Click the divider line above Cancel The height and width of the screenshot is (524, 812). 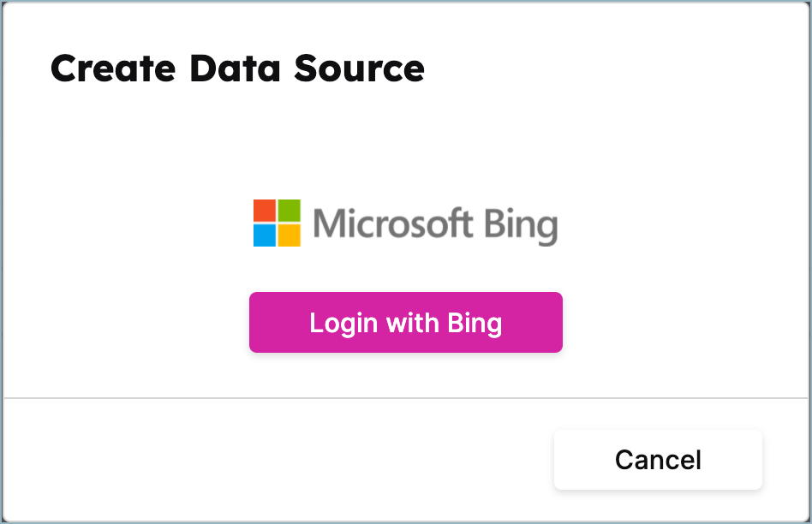(x=406, y=396)
